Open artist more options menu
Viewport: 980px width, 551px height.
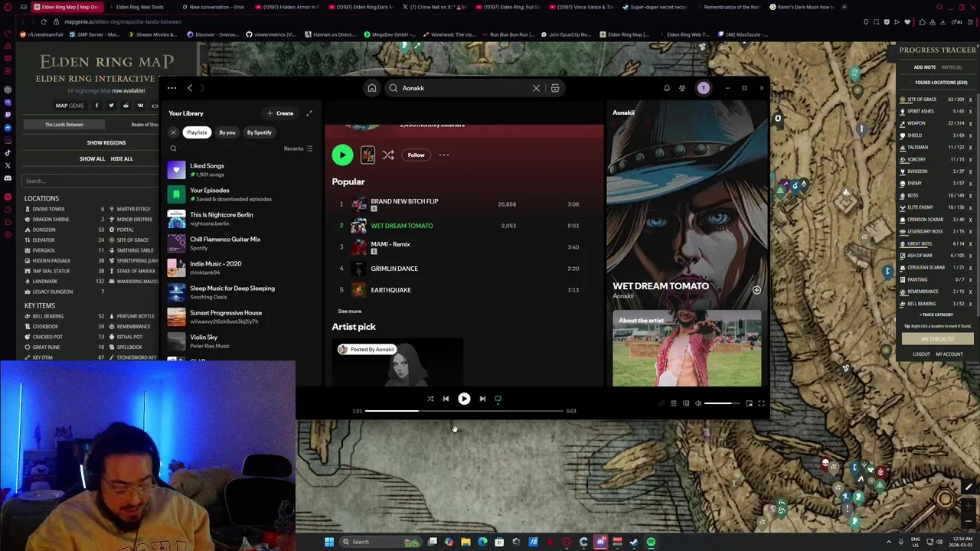pyautogui.click(x=444, y=155)
